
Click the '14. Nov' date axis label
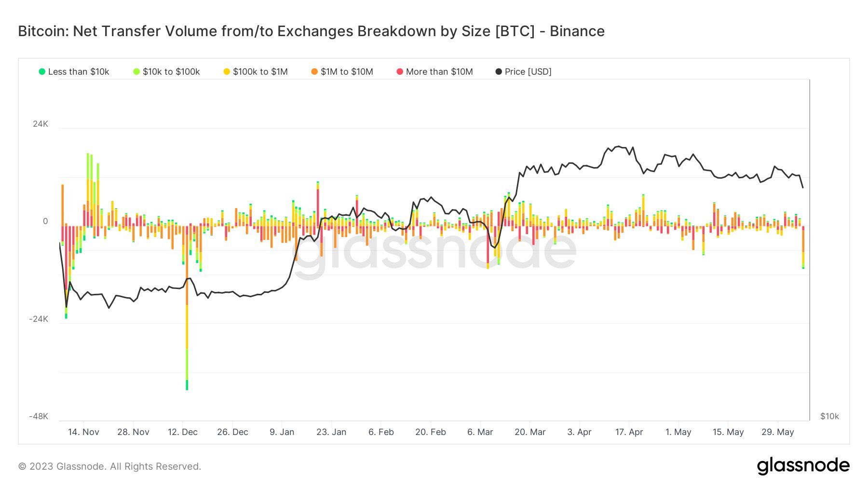tap(83, 432)
